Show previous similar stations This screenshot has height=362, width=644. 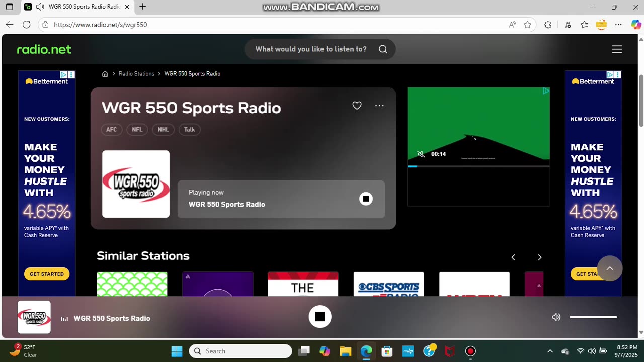click(513, 257)
